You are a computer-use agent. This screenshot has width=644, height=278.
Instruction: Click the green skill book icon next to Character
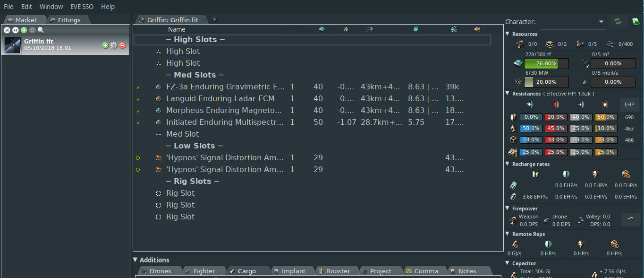[636, 21]
